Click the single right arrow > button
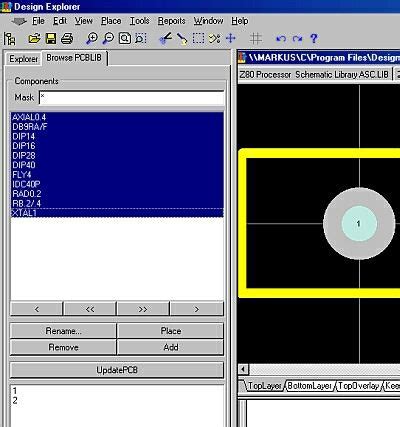This screenshot has width=400, height=427. coord(197,309)
